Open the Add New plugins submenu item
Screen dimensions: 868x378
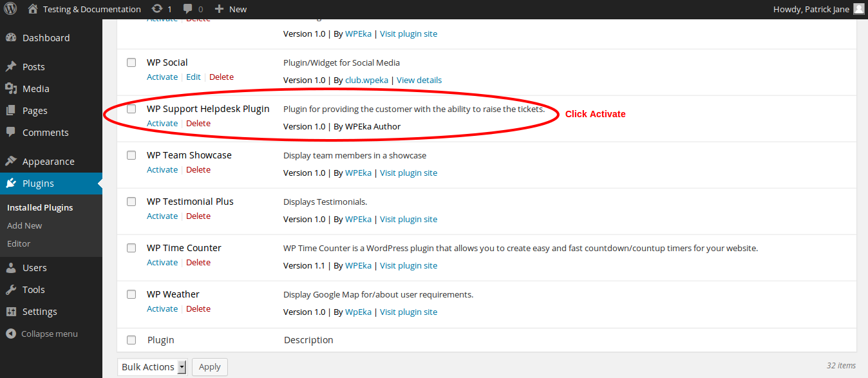tap(24, 225)
